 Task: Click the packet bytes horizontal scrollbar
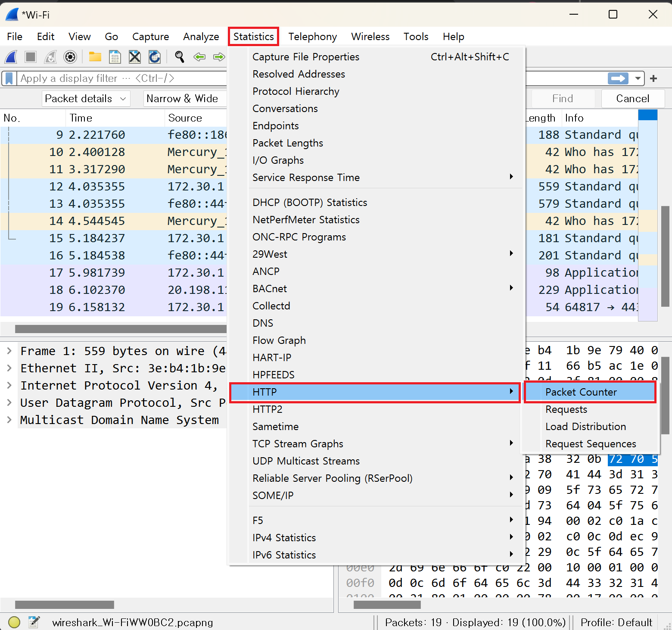point(387,605)
